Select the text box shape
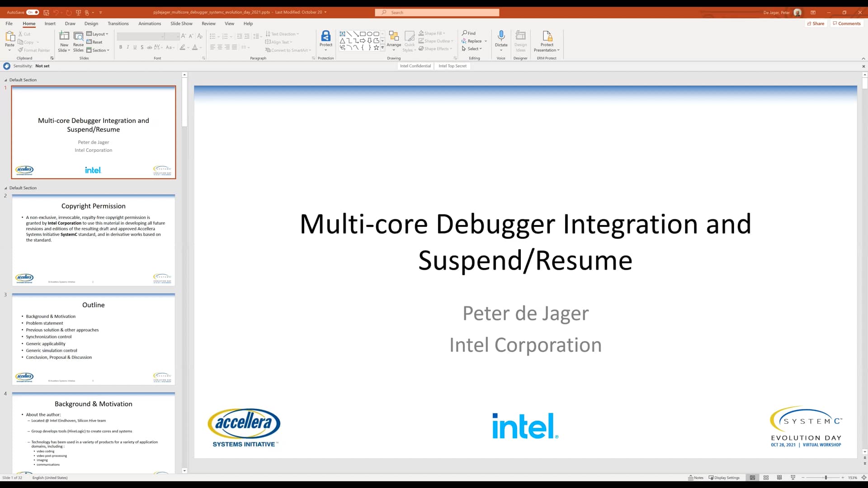The image size is (868, 488). click(x=342, y=34)
